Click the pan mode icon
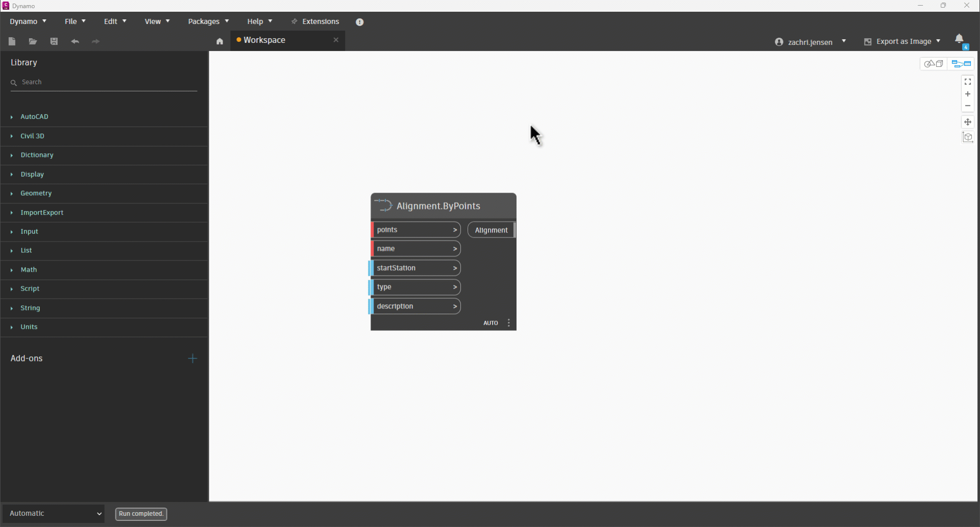Viewport: 980px width, 527px height. pyautogui.click(x=968, y=122)
